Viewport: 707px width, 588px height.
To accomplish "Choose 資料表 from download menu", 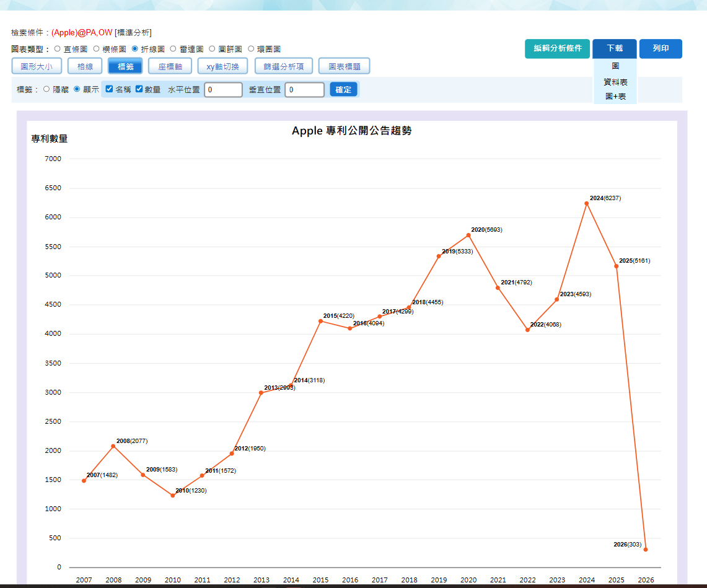I will point(615,82).
